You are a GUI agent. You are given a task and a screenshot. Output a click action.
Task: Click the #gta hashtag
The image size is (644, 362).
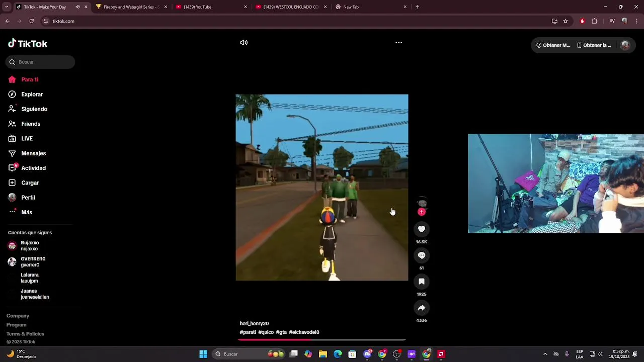281,332
